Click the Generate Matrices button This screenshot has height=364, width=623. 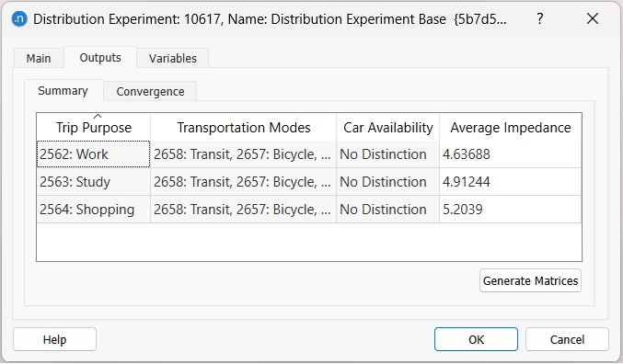530,280
